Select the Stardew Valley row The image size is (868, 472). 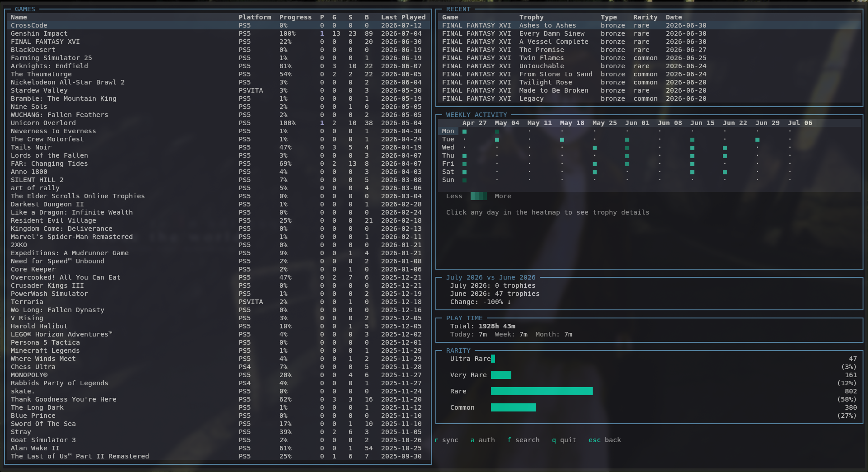218,90
